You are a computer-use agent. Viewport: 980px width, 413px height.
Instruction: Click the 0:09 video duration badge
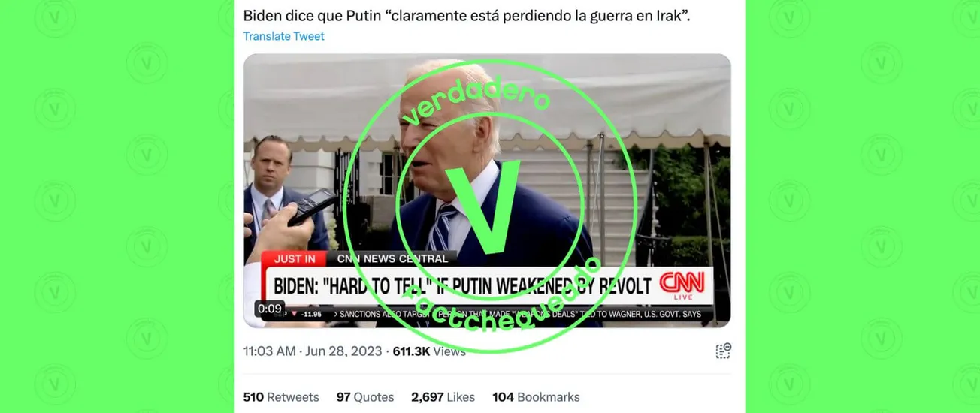pos(269,308)
